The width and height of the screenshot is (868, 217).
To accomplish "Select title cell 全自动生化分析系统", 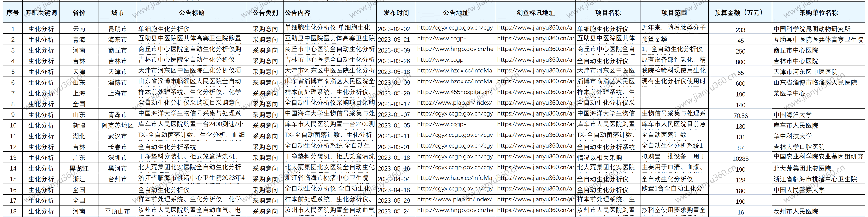I will tap(167, 147).
